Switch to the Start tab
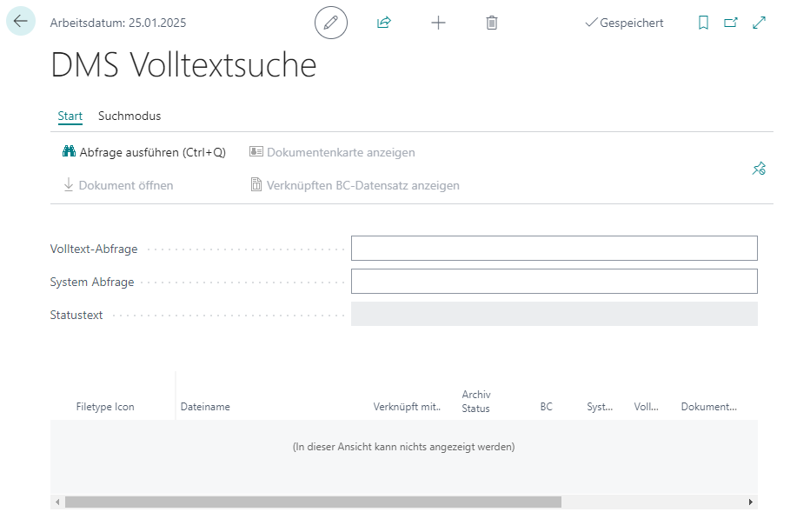 pos(70,116)
